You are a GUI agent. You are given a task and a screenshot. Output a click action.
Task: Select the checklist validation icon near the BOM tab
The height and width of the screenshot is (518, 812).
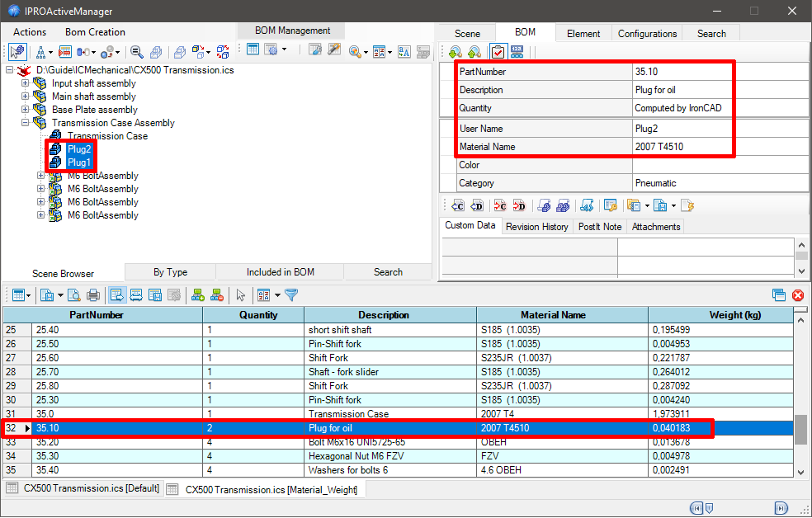[x=498, y=51]
